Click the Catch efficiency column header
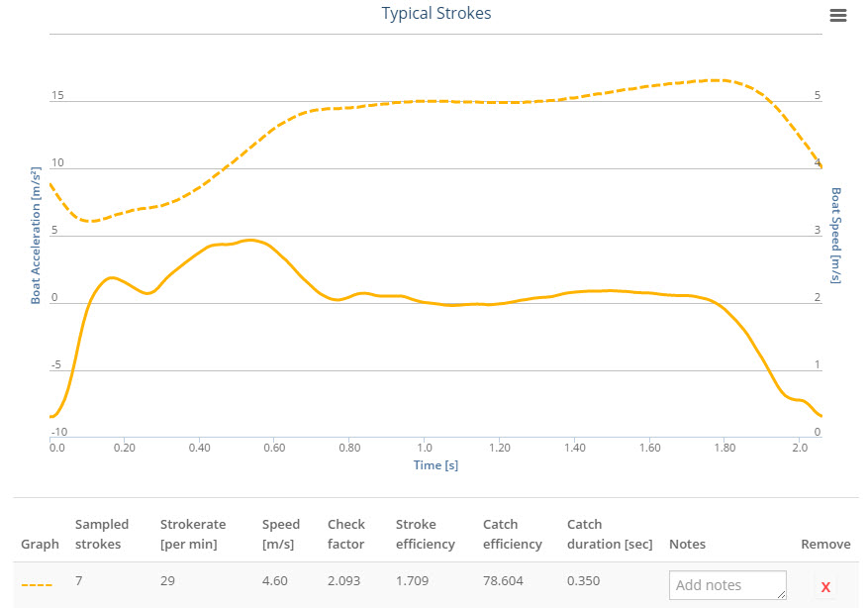Screen dimensions: 868x608 click(x=513, y=534)
